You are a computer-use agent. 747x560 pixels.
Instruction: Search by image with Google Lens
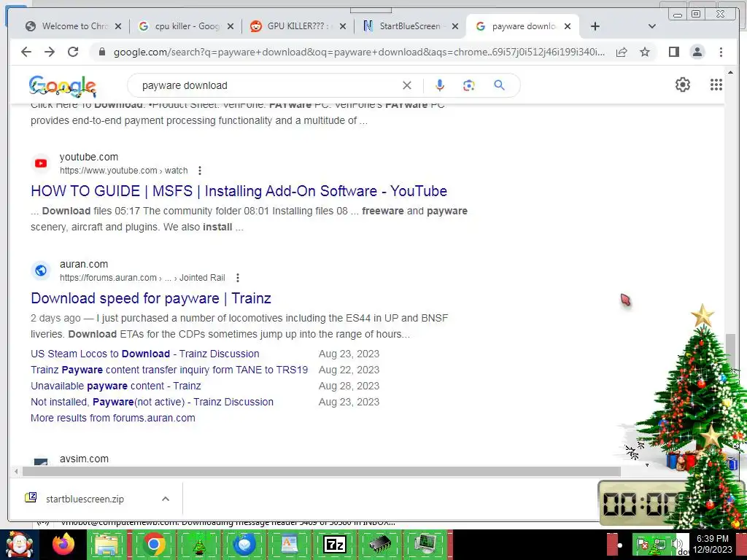(469, 85)
